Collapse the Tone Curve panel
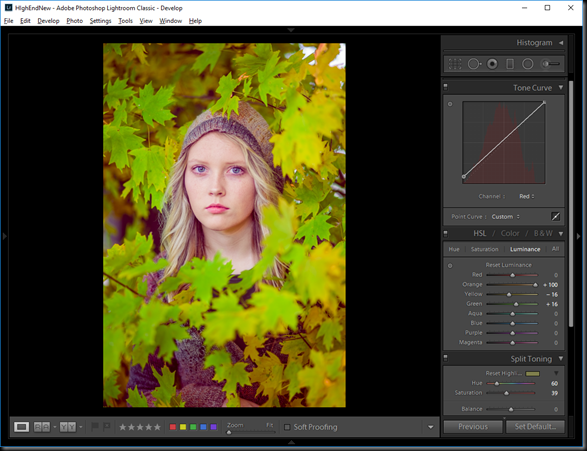The height and width of the screenshot is (451, 587). pos(561,88)
